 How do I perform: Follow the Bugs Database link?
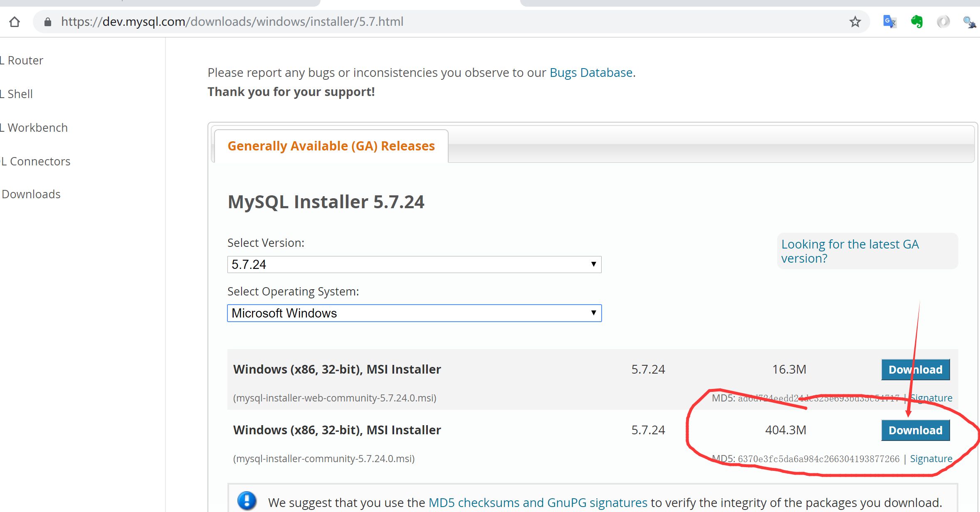tap(591, 73)
